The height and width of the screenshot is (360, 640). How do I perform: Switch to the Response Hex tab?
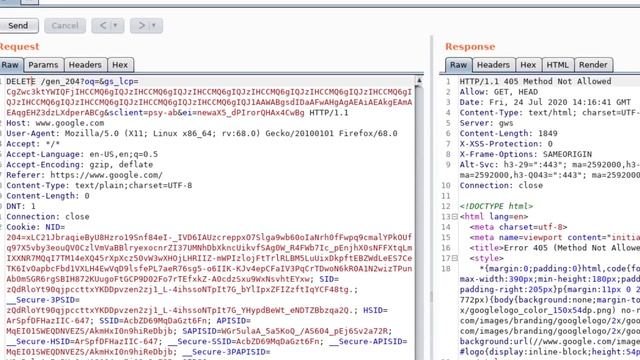click(x=528, y=65)
